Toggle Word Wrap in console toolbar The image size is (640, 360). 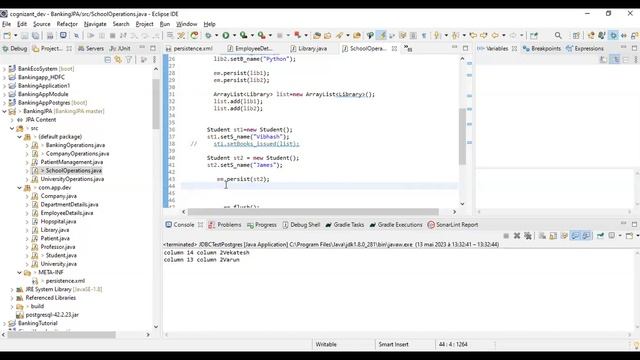click(564, 236)
